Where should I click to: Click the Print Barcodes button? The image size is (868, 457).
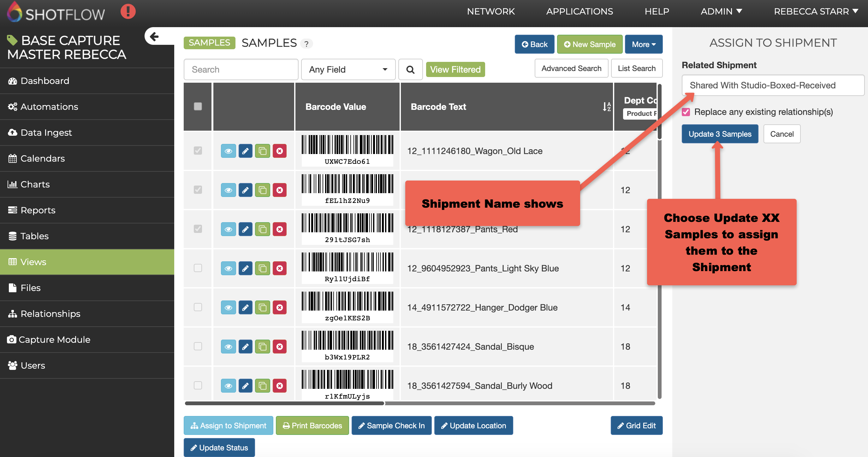pos(312,425)
